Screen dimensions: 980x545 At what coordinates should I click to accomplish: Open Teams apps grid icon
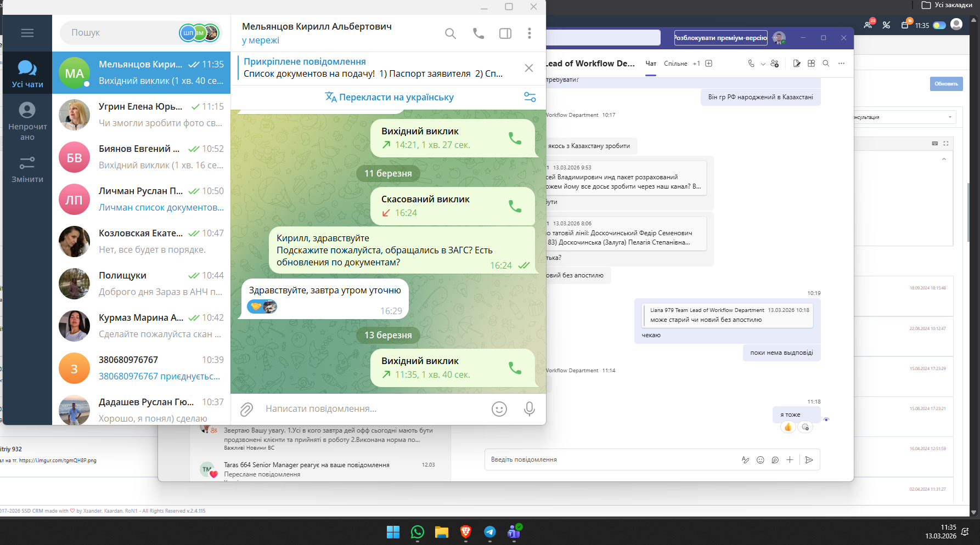812,64
